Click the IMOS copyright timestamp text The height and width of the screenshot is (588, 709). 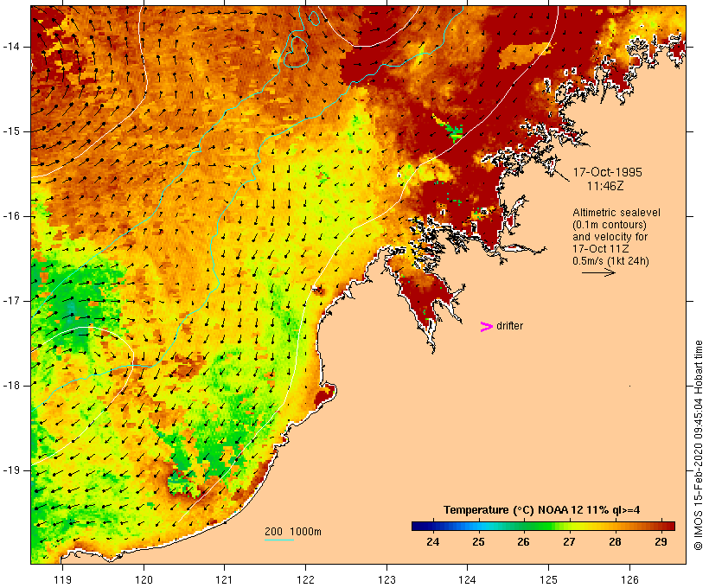[698, 445]
